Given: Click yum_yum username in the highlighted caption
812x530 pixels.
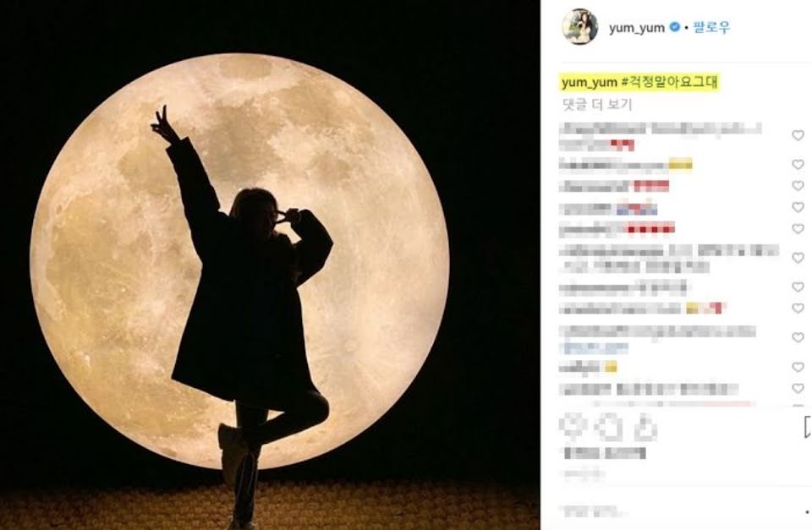Looking at the screenshot, I should pos(590,82).
